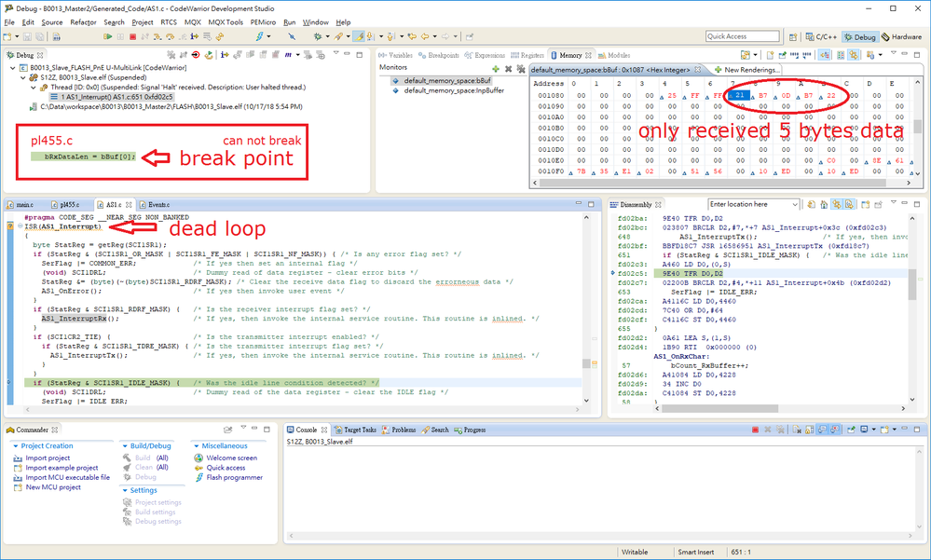Collapse the Settings section in Commander
Screen dimensions: 931x560
125,490
